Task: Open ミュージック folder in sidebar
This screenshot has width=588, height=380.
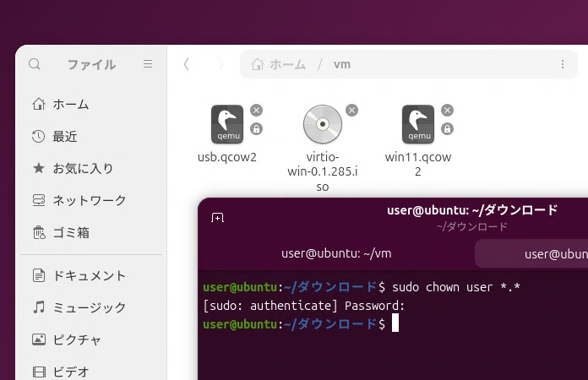Action: tap(89, 307)
